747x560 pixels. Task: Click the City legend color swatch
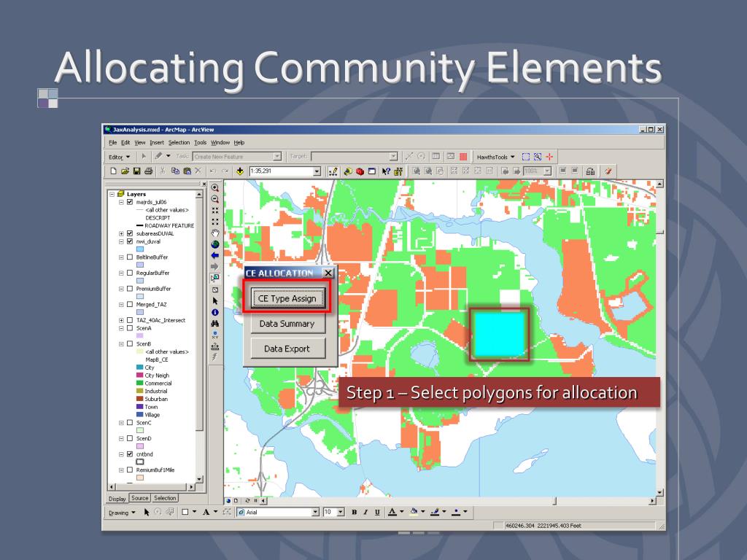[x=139, y=367]
